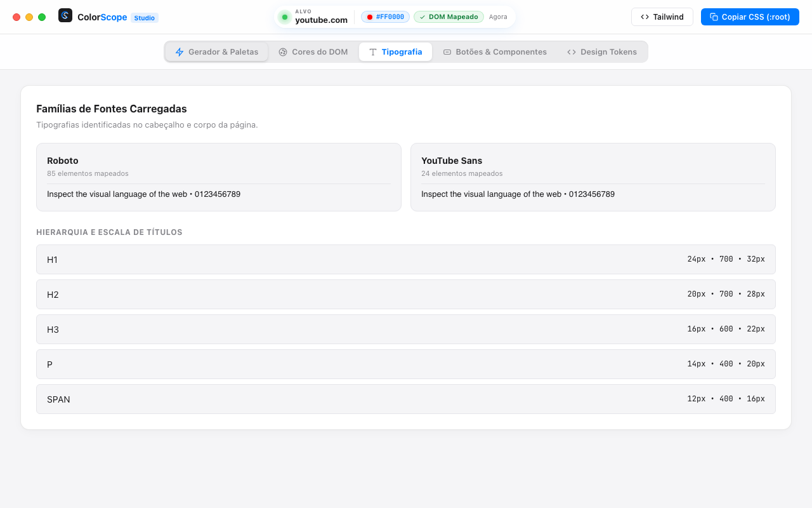Click the H2 heading scale row label
The width and height of the screenshot is (812, 508).
(53, 295)
